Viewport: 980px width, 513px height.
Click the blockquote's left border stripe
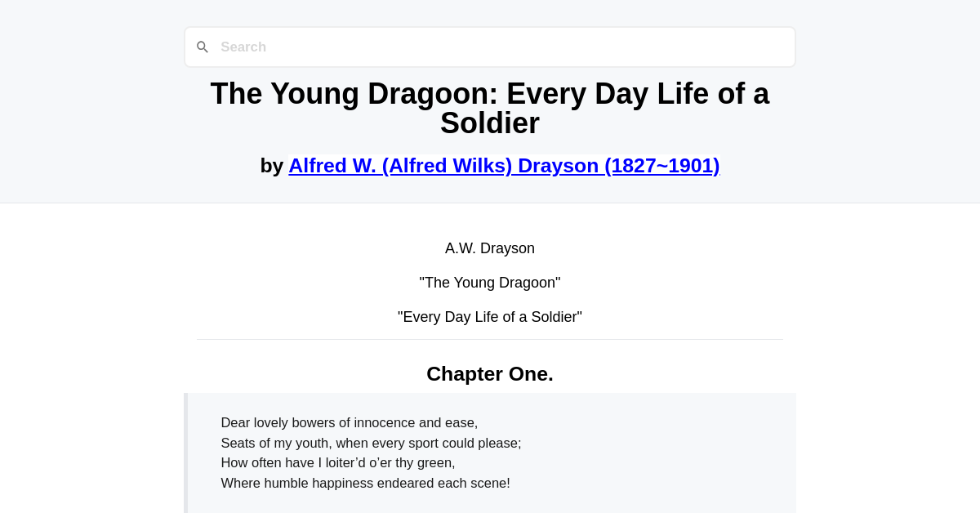click(x=187, y=453)
